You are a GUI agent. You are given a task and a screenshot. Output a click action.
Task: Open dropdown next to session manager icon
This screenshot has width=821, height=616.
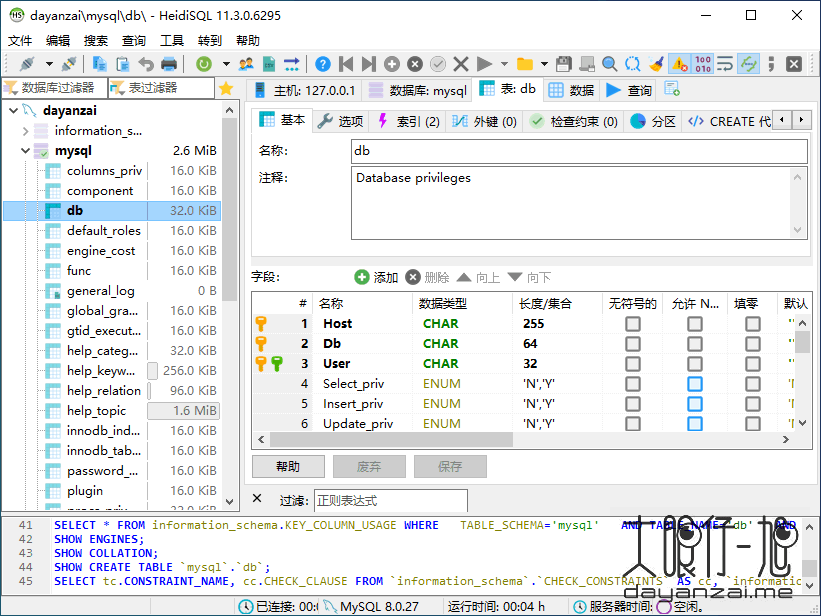coord(49,64)
